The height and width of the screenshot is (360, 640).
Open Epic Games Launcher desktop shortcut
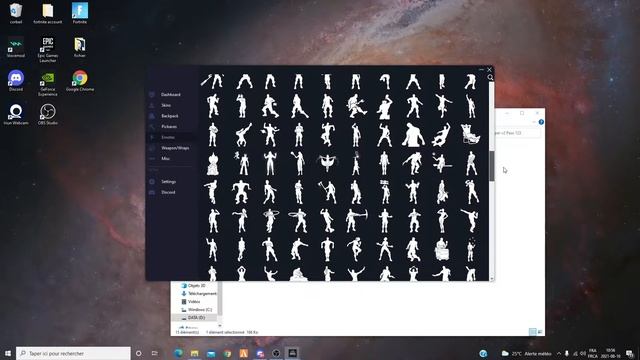click(48, 50)
